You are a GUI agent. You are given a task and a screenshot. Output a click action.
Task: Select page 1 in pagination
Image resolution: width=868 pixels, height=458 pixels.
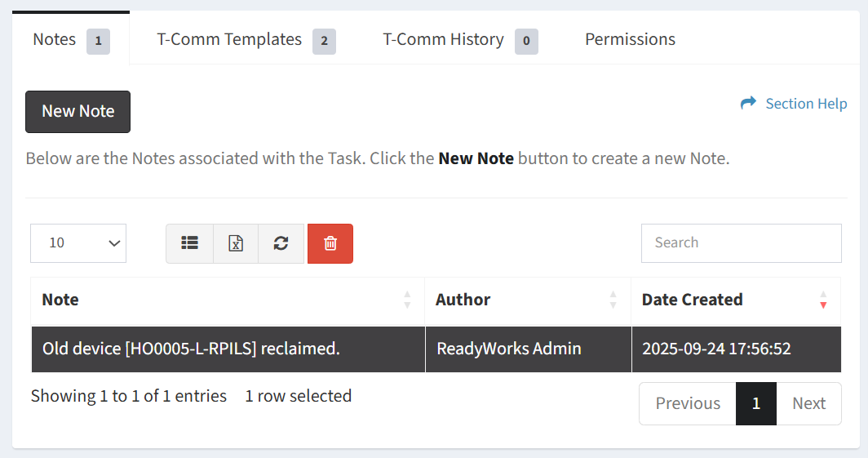(756, 403)
